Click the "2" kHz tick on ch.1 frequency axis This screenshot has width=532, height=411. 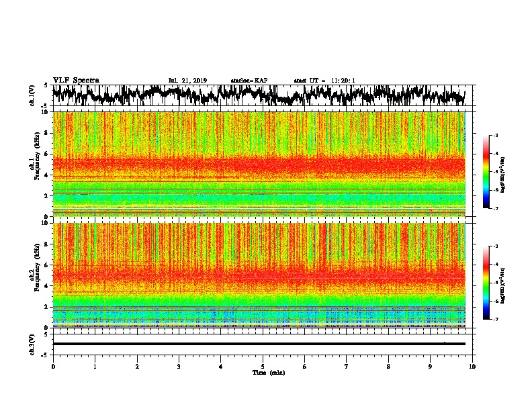pyautogui.click(x=46, y=195)
